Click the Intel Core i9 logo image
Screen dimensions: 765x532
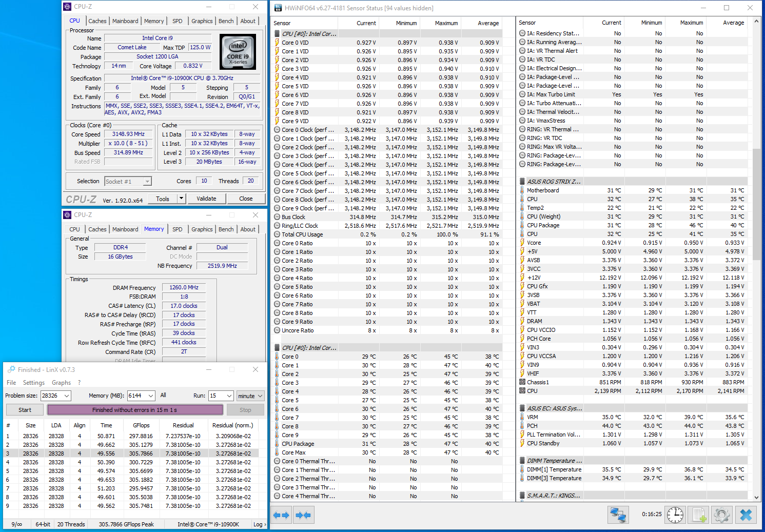[x=238, y=52]
